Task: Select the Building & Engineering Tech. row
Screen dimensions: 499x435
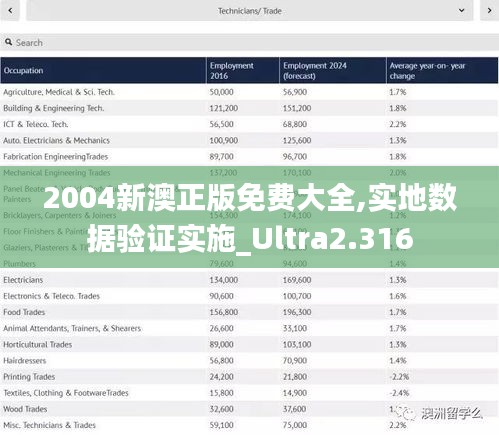Action: pyautogui.click(x=249, y=108)
